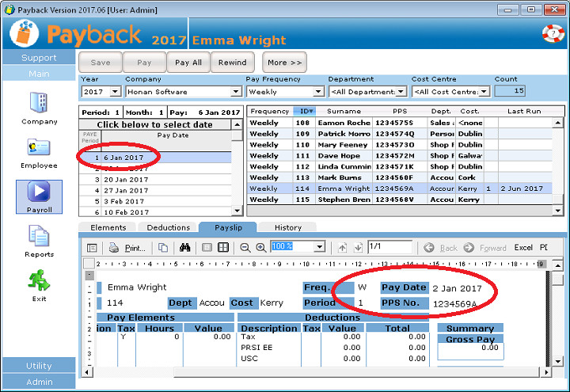Image resolution: width=570 pixels, height=392 pixels.
Task: Click the Exit running man icon
Action: pyautogui.click(x=39, y=280)
